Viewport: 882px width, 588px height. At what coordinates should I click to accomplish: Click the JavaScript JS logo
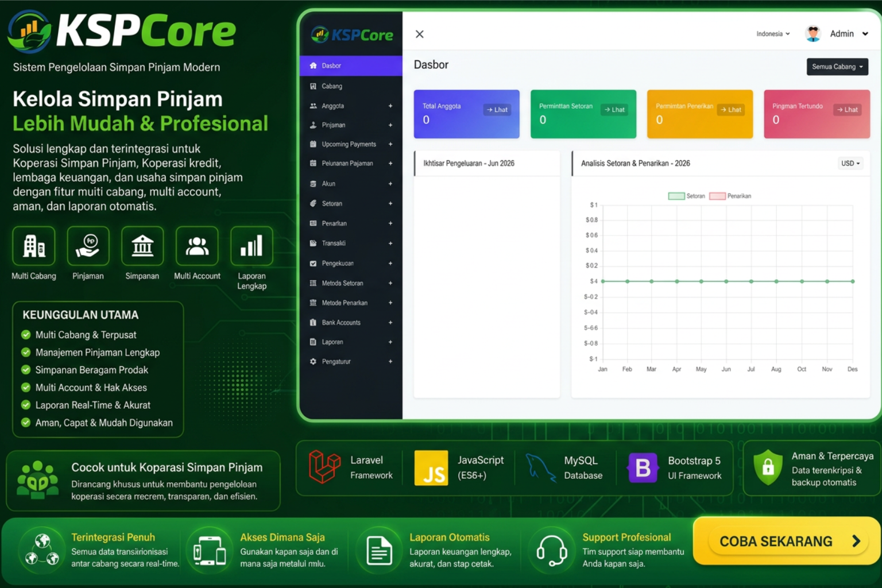(x=431, y=468)
